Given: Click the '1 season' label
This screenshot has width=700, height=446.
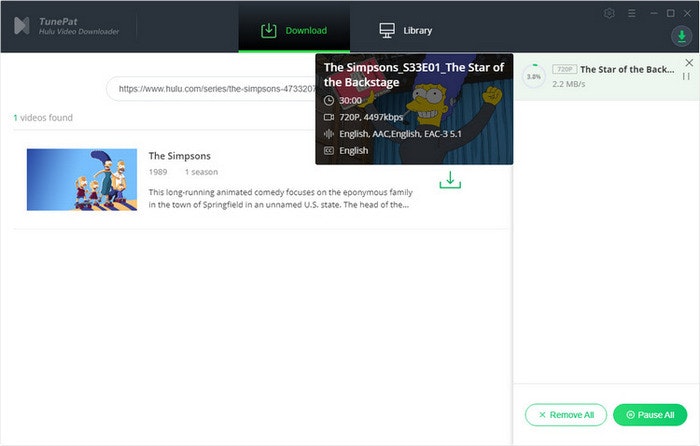Looking at the screenshot, I should tap(201, 172).
